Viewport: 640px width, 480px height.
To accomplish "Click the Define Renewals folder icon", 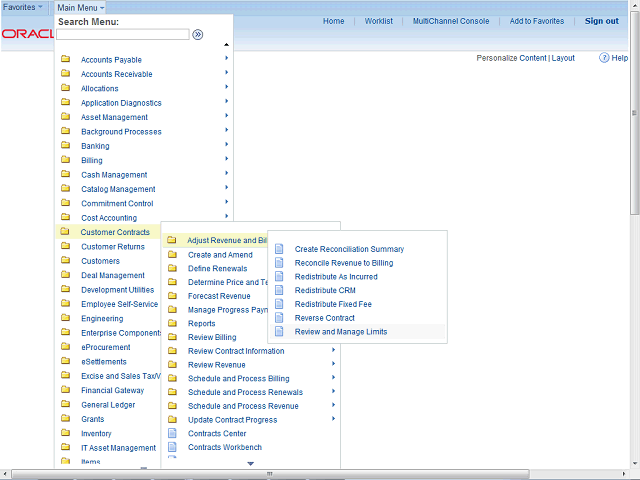I will [x=173, y=268].
